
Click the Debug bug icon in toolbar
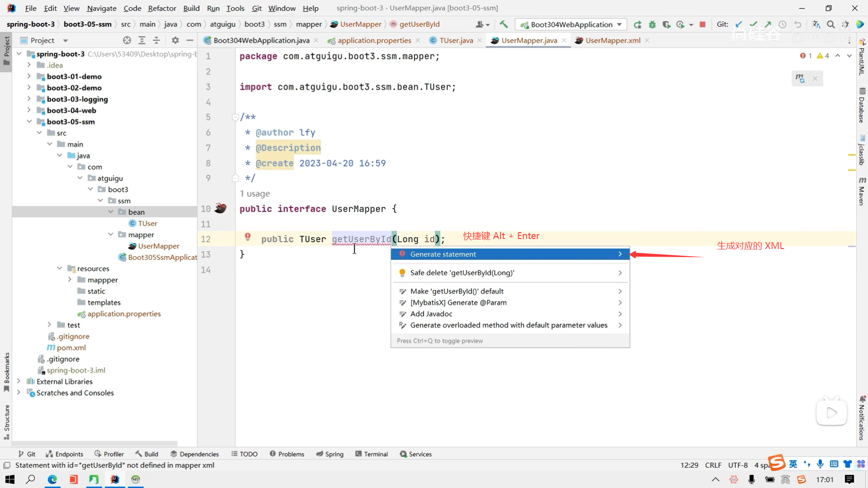coord(652,24)
